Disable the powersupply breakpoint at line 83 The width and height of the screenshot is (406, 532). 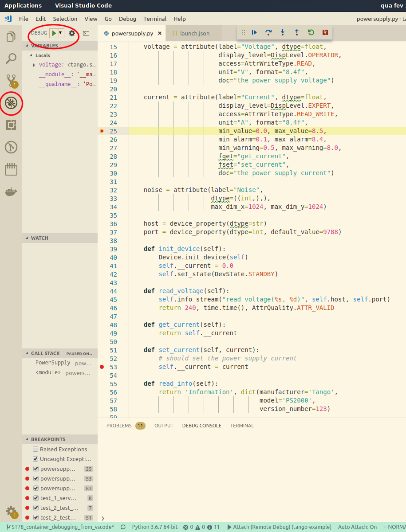[x=36, y=488]
